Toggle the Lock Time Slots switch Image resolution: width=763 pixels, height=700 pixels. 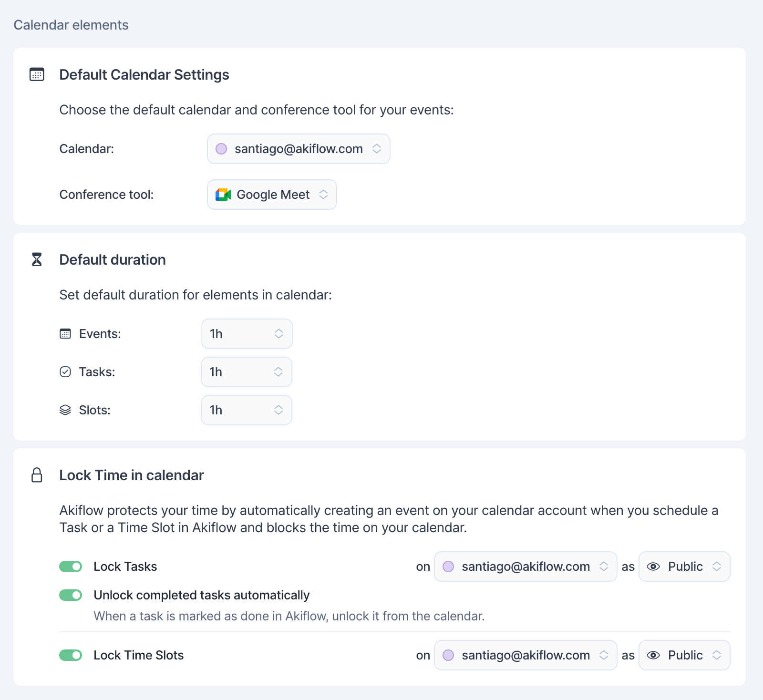(71, 655)
